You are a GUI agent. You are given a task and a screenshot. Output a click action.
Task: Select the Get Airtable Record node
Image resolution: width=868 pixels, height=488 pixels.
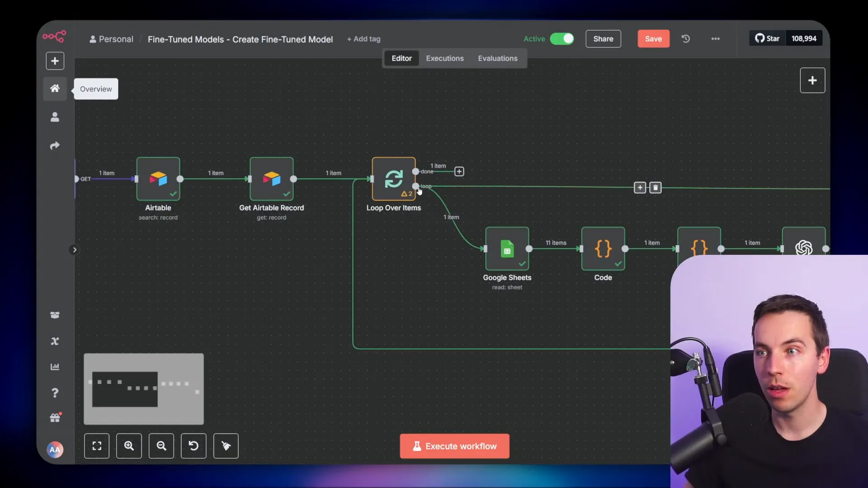click(271, 179)
